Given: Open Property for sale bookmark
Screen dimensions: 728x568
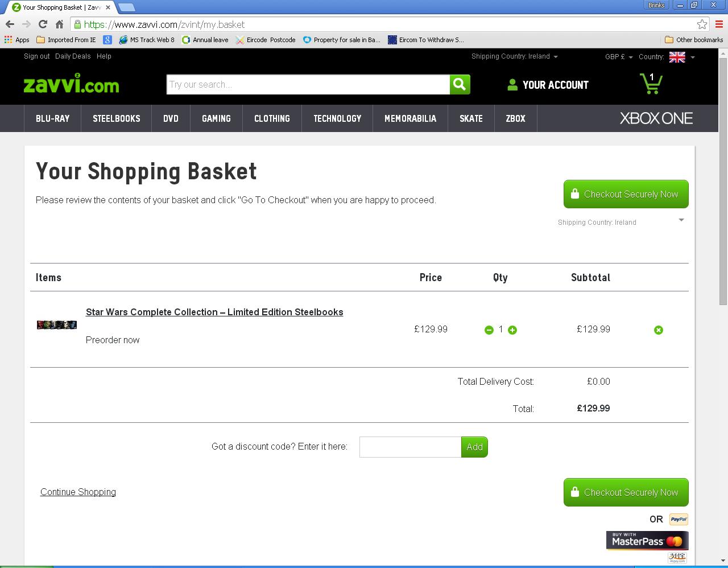Looking at the screenshot, I should 341,40.
